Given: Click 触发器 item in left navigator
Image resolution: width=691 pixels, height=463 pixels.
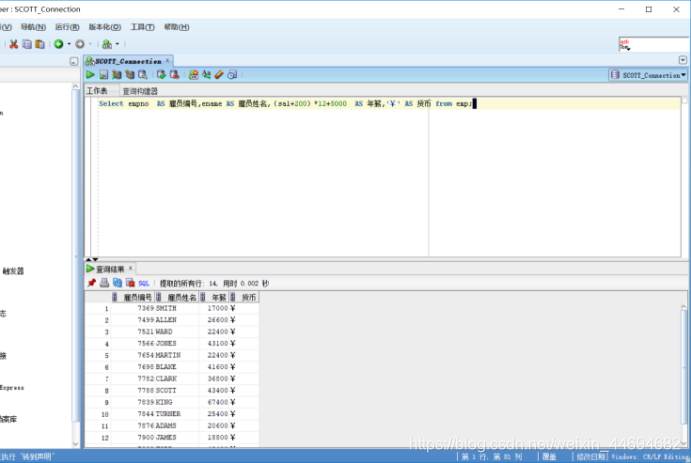Looking at the screenshot, I should tap(14, 271).
